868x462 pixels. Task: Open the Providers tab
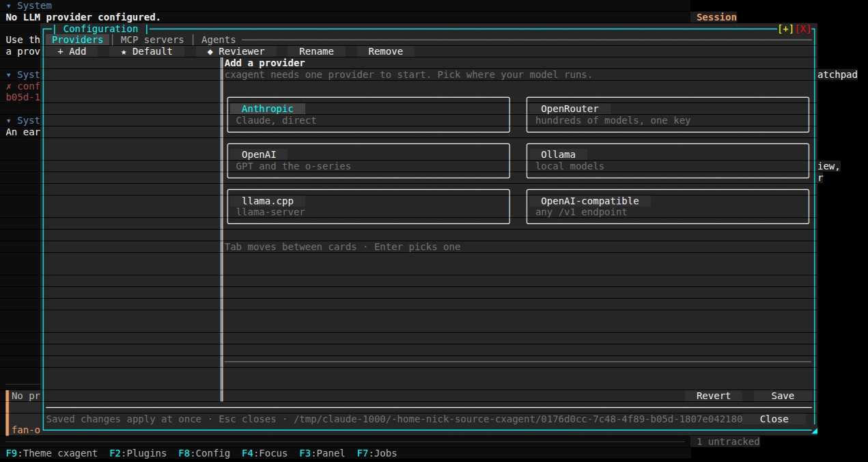click(x=77, y=40)
